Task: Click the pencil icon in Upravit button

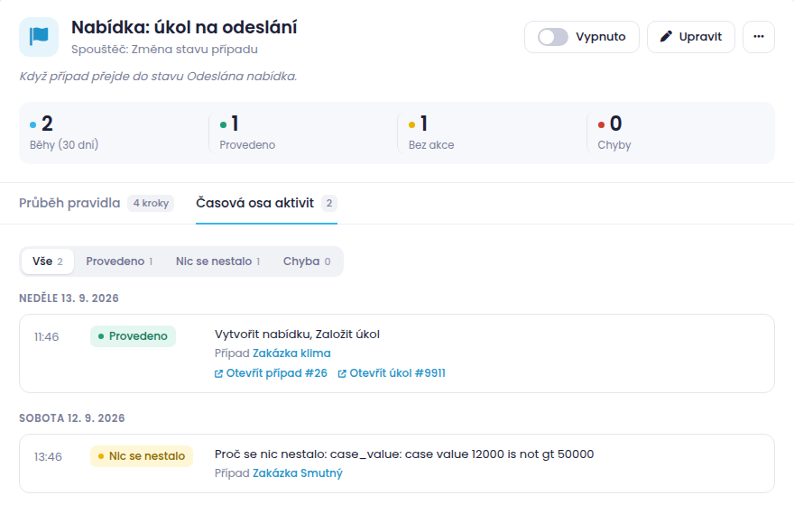Action: click(x=667, y=36)
